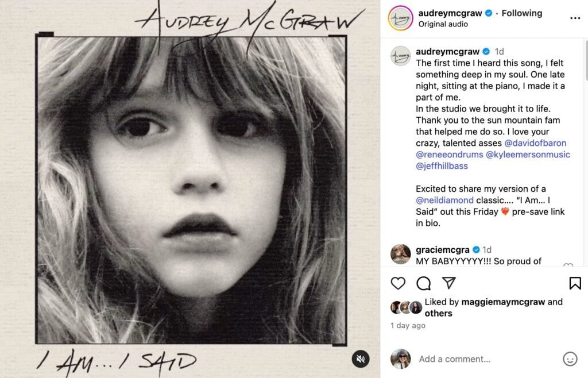Open emoji picker in comment field
Screen dimensions: 588x378
(x=570, y=359)
